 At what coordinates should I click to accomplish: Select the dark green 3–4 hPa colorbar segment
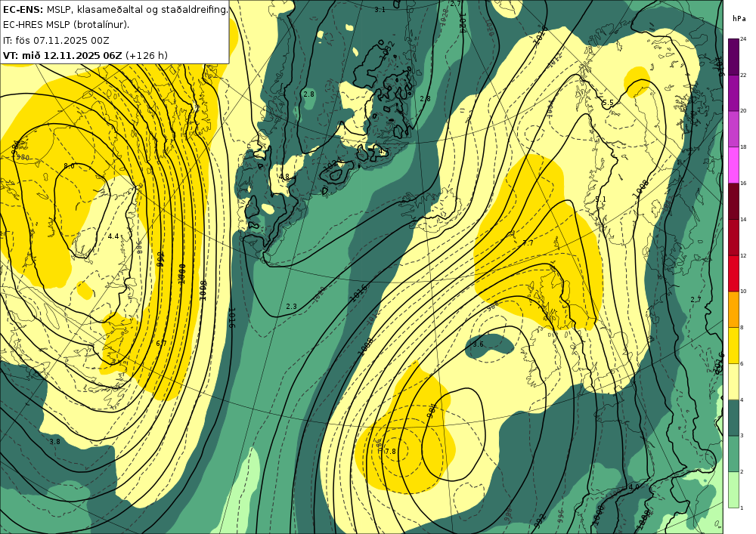733,418
